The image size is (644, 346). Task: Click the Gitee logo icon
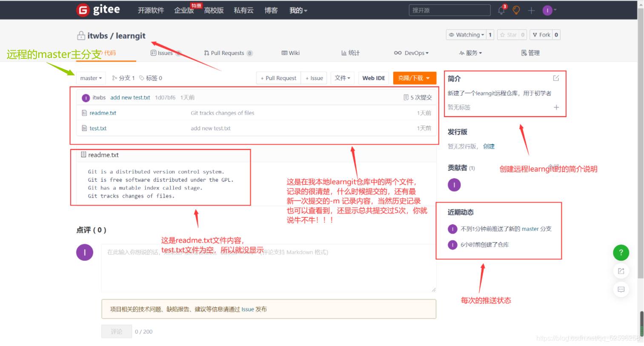(83, 10)
